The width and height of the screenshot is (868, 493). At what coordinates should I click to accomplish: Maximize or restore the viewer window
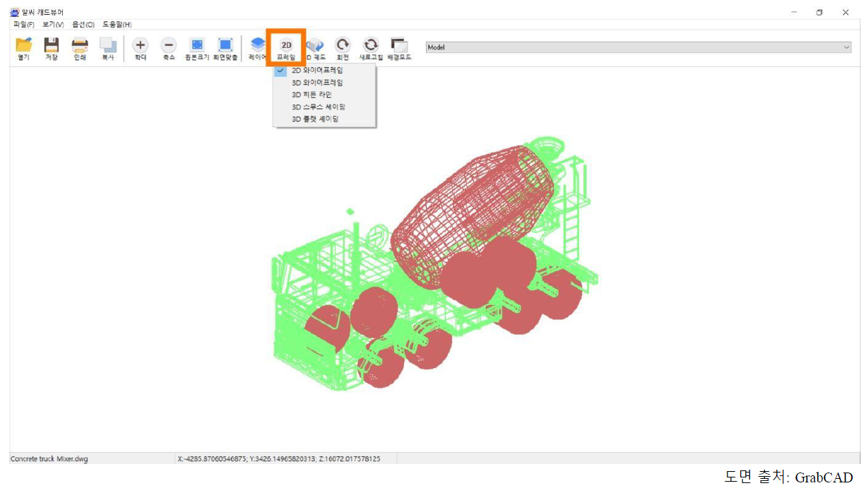pyautogui.click(x=819, y=12)
